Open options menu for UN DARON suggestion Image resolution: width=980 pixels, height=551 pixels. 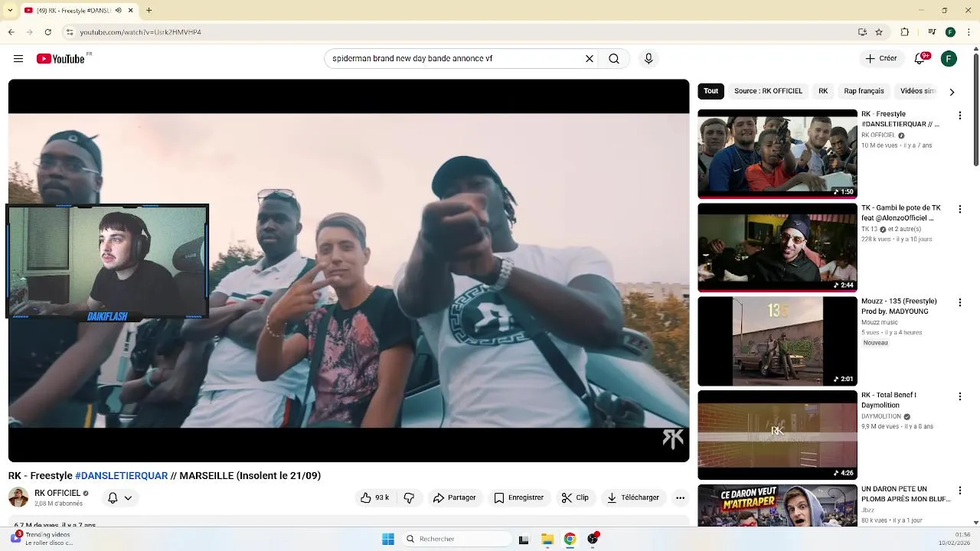tap(959, 491)
